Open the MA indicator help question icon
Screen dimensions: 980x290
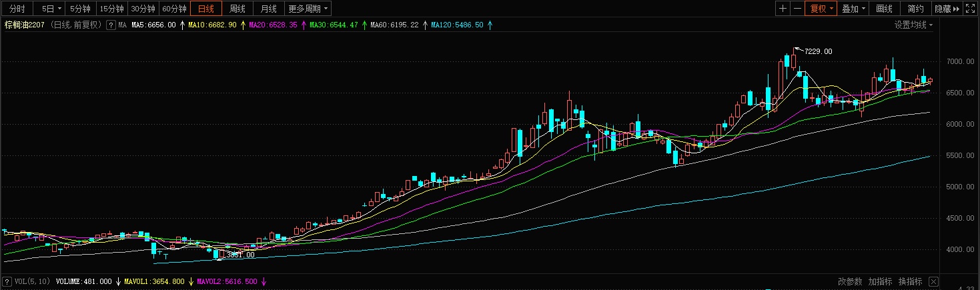tap(111, 25)
